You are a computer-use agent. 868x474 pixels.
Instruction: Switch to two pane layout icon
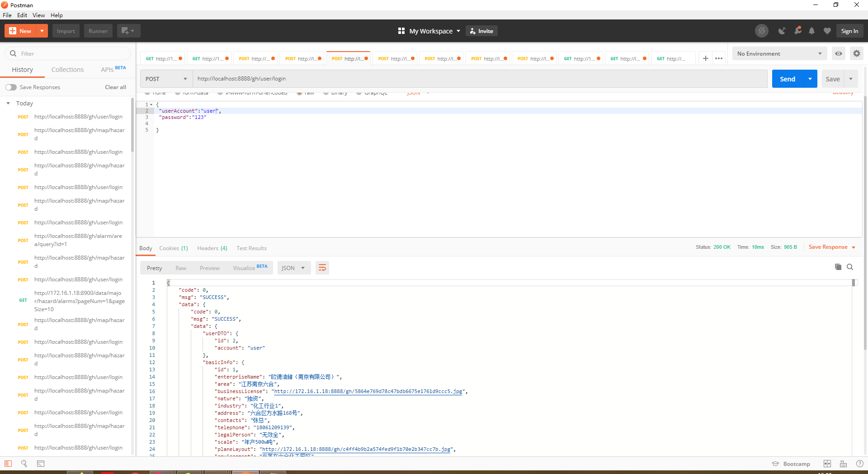click(827, 464)
